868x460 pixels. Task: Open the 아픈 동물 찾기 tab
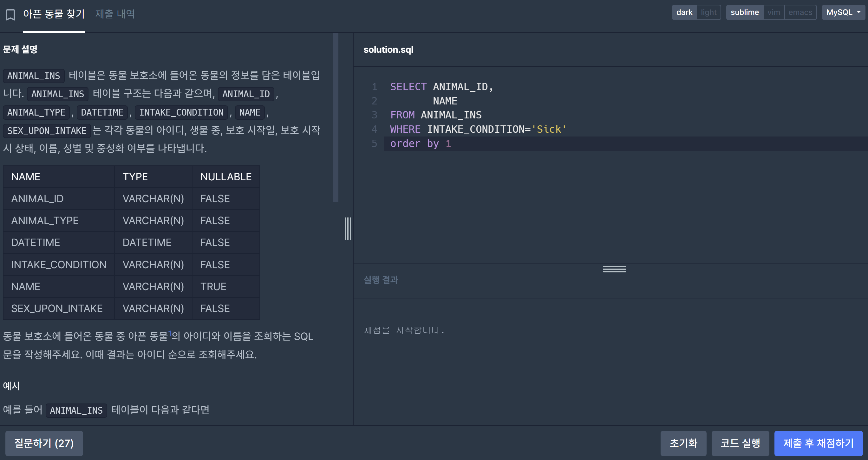54,14
